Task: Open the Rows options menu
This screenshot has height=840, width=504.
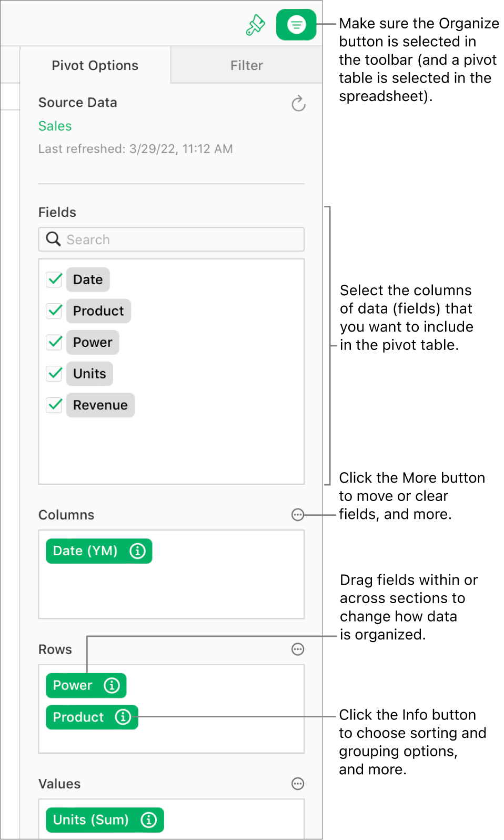Action: [298, 649]
